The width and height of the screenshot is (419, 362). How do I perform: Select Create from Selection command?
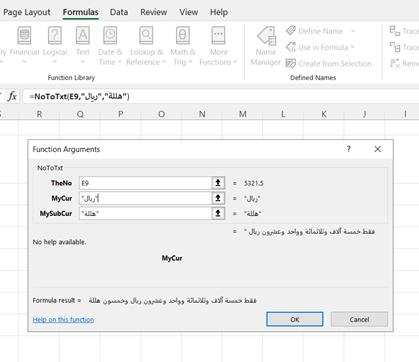tap(329, 63)
